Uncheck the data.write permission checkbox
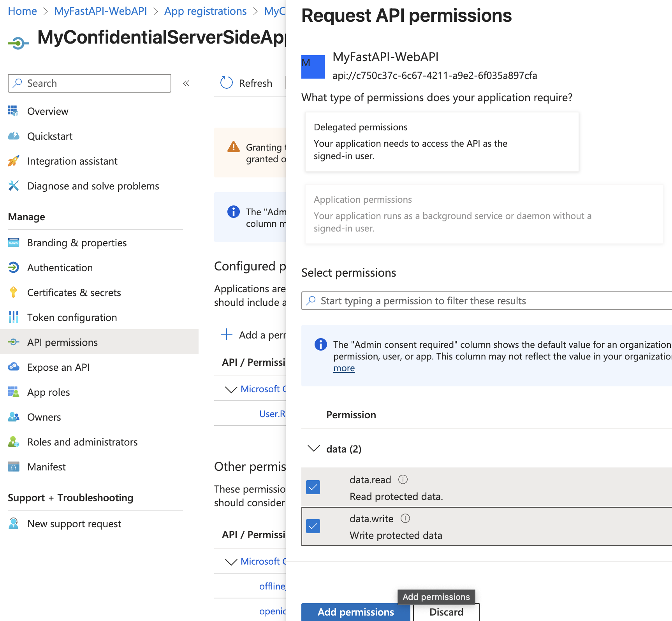 click(x=313, y=526)
